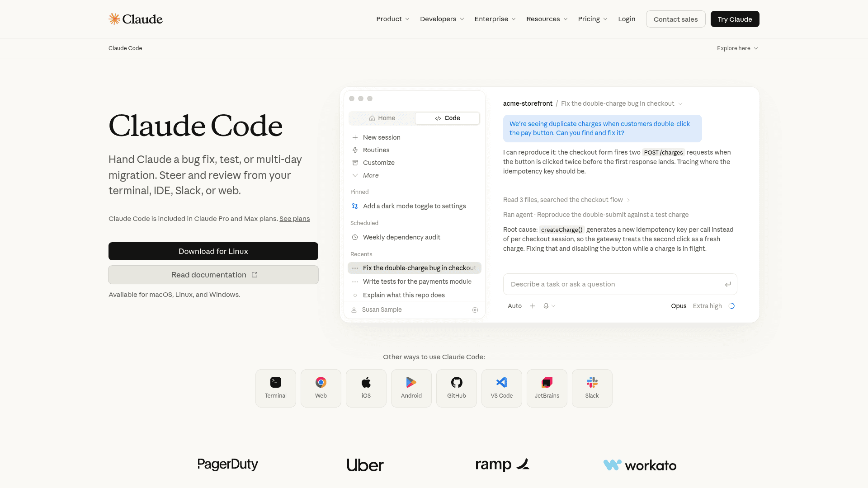Image resolution: width=868 pixels, height=488 pixels.
Task: Open the Enterprise dropdown
Action: 495,19
